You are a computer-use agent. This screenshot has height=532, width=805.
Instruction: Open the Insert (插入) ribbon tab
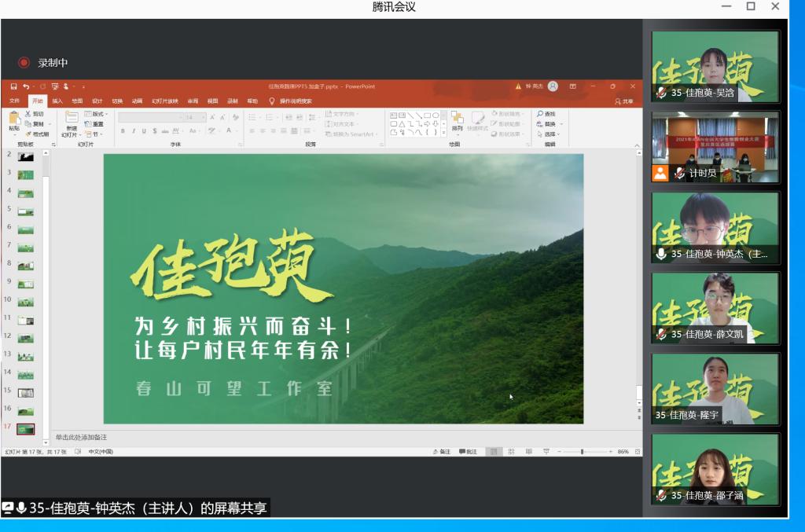click(57, 101)
